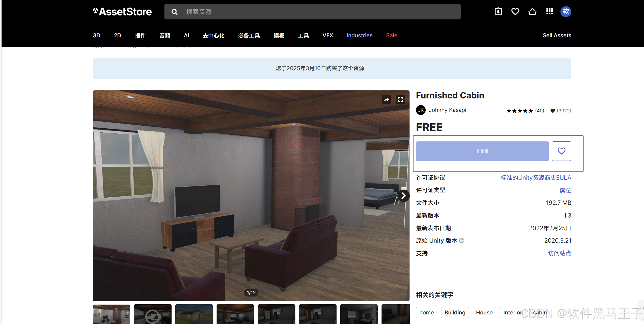
Task: Open the standard Unity Asset Store EULA link
Action: (536, 178)
